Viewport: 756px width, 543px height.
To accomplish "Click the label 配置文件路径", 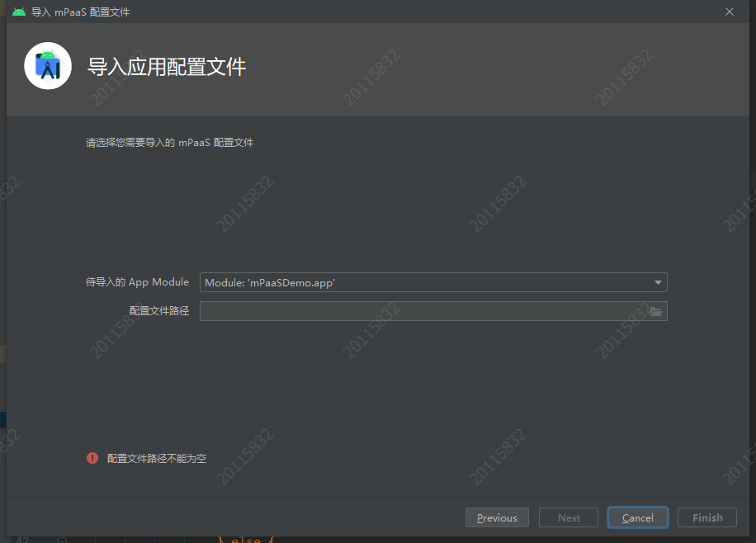I will (159, 311).
